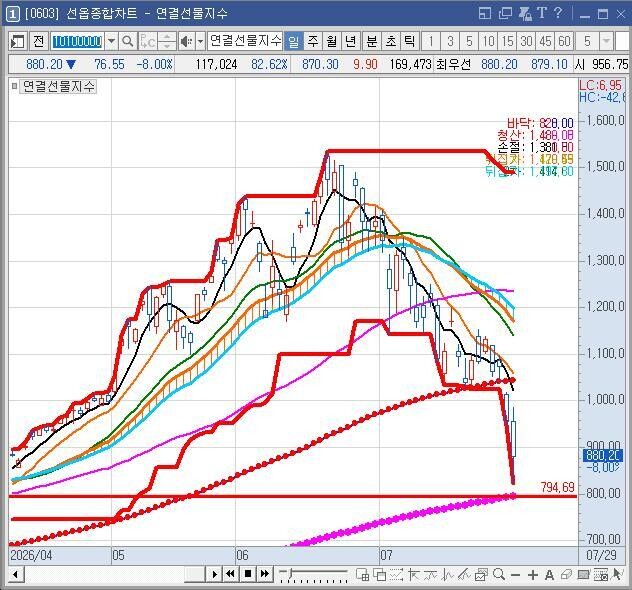Click the 07/29 date label
This screenshot has width=632, height=590.
click(x=602, y=556)
